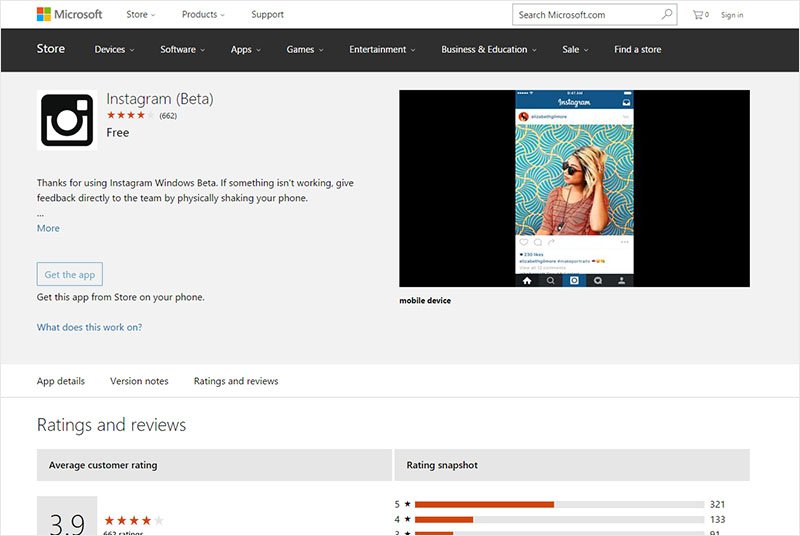Click the heart like icon in screenshot
800x536 pixels.
click(523, 242)
